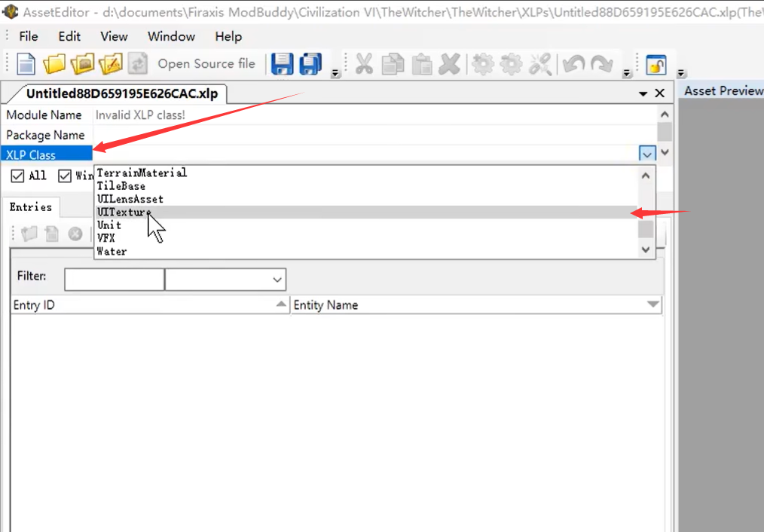Select the Module Name property label
764x532 pixels.
44,115
